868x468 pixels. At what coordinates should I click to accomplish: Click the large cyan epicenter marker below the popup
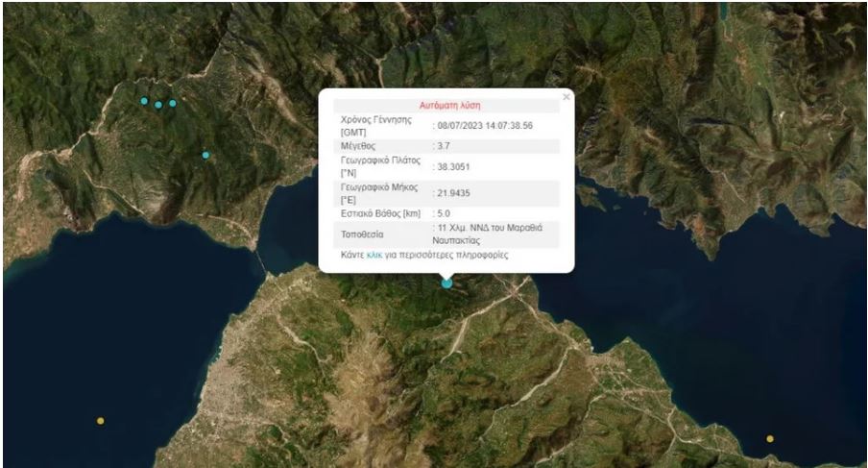tap(446, 283)
